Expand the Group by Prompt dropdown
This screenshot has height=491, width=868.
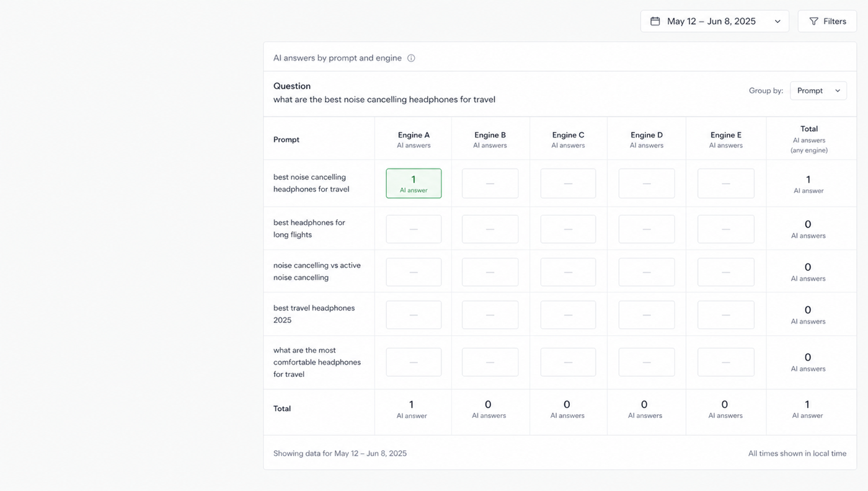tap(818, 91)
